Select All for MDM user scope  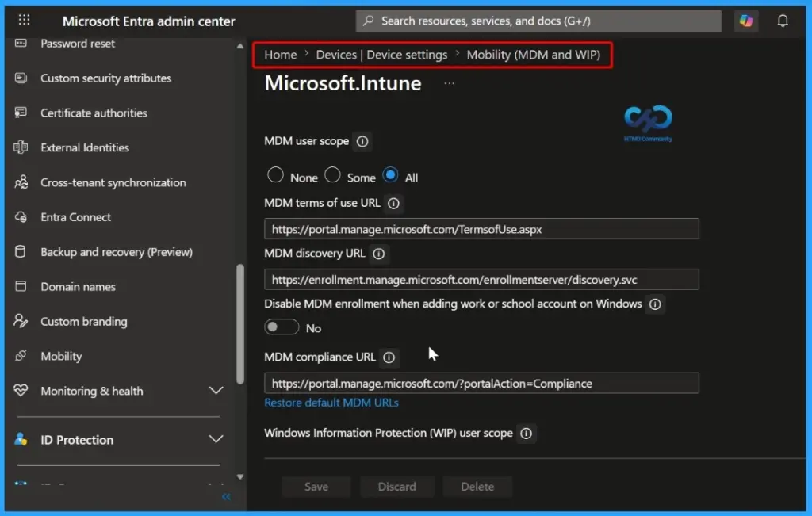tap(390, 175)
